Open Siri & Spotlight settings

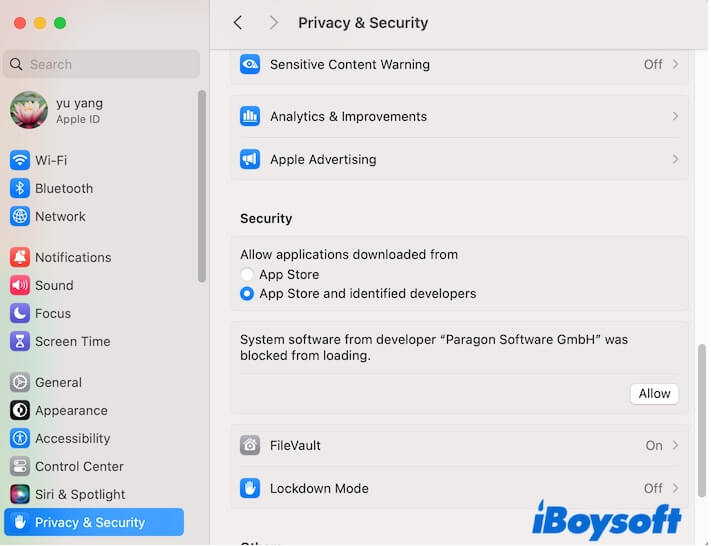click(95, 494)
